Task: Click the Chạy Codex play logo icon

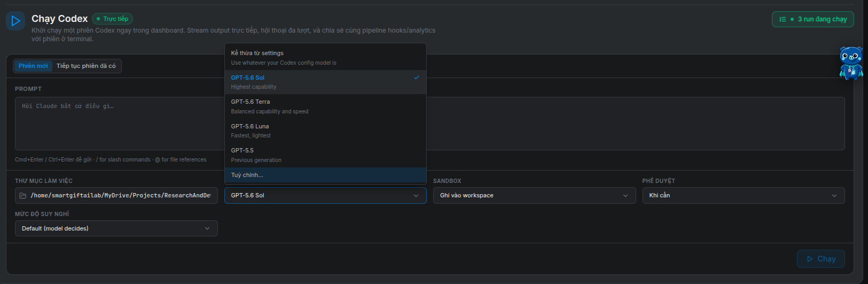Action: (15, 21)
